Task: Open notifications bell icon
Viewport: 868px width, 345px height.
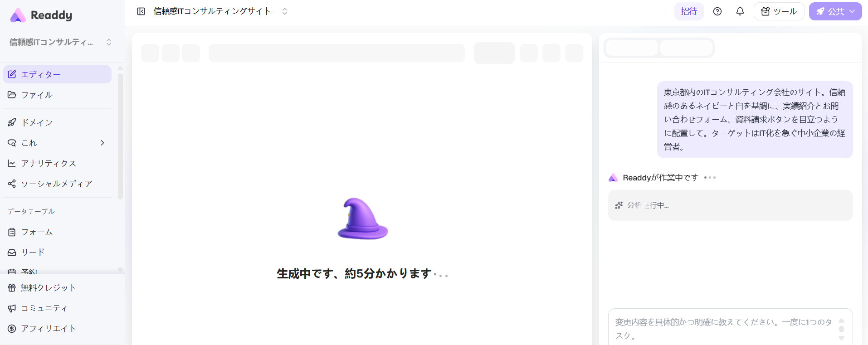Action: [740, 11]
